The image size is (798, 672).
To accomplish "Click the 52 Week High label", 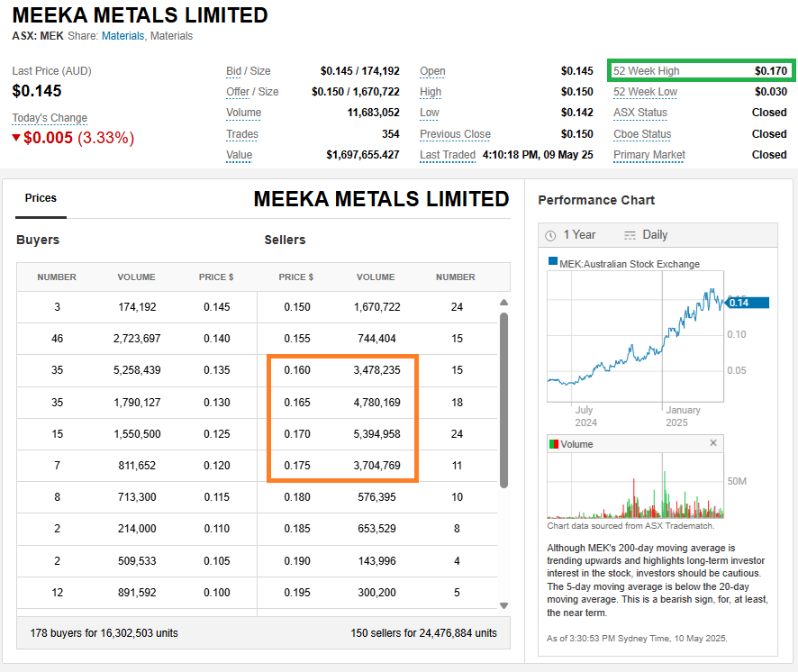I will point(646,71).
